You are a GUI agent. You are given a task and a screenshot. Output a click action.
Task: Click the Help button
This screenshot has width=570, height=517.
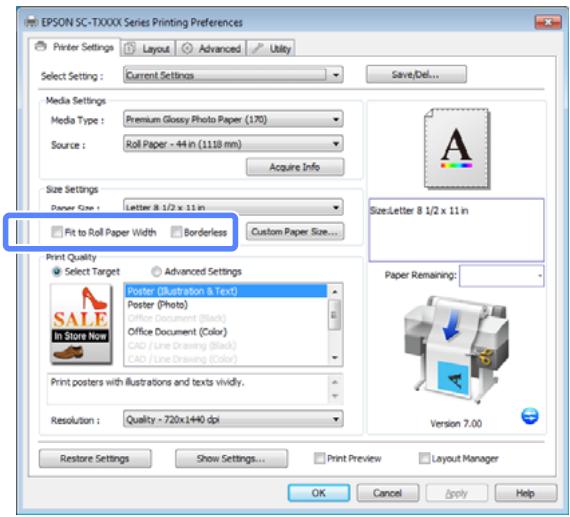(x=526, y=493)
